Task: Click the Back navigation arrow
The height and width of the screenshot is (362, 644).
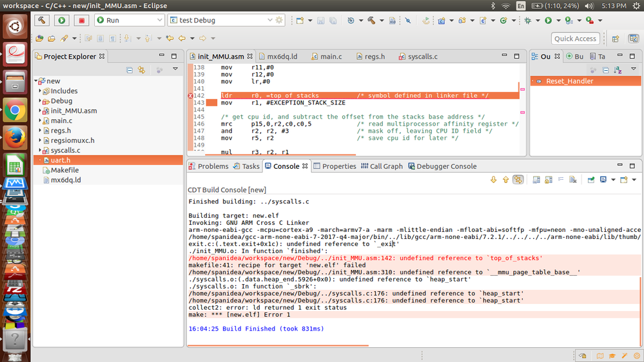Action: [182, 38]
